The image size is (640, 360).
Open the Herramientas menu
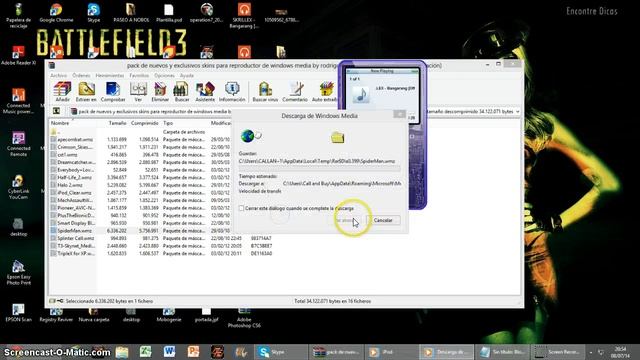109,76
